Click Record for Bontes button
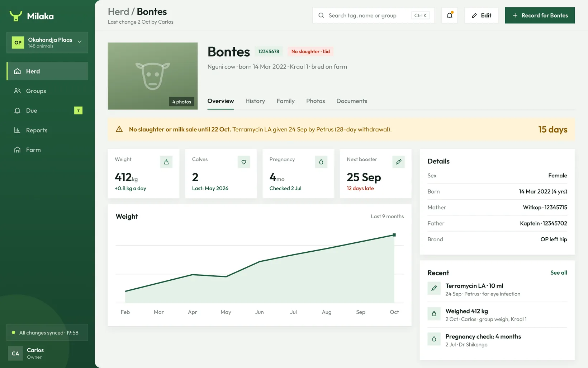The width and height of the screenshot is (588, 368). [540, 15]
